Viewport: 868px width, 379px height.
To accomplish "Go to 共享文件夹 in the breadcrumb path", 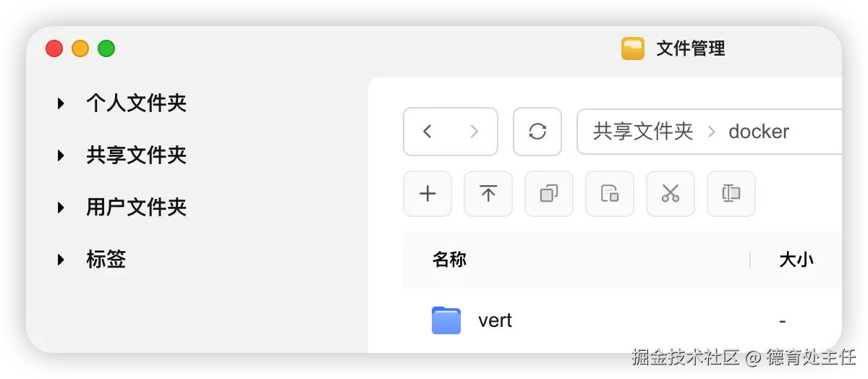I will point(643,132).
